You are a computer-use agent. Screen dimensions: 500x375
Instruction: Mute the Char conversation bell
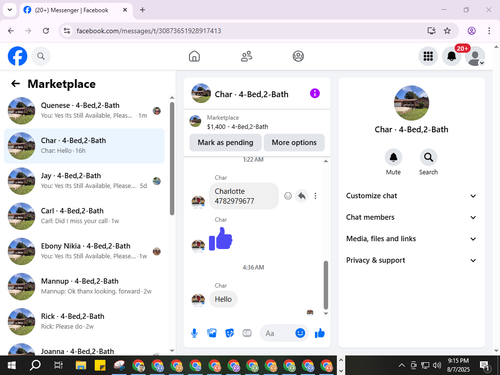pos(393,157)
